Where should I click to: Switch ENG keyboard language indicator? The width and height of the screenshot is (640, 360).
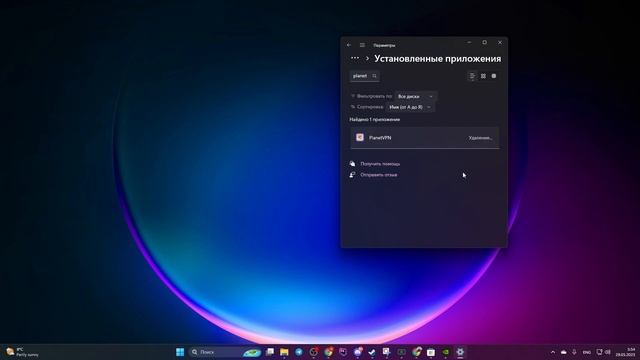click(587, 352)
